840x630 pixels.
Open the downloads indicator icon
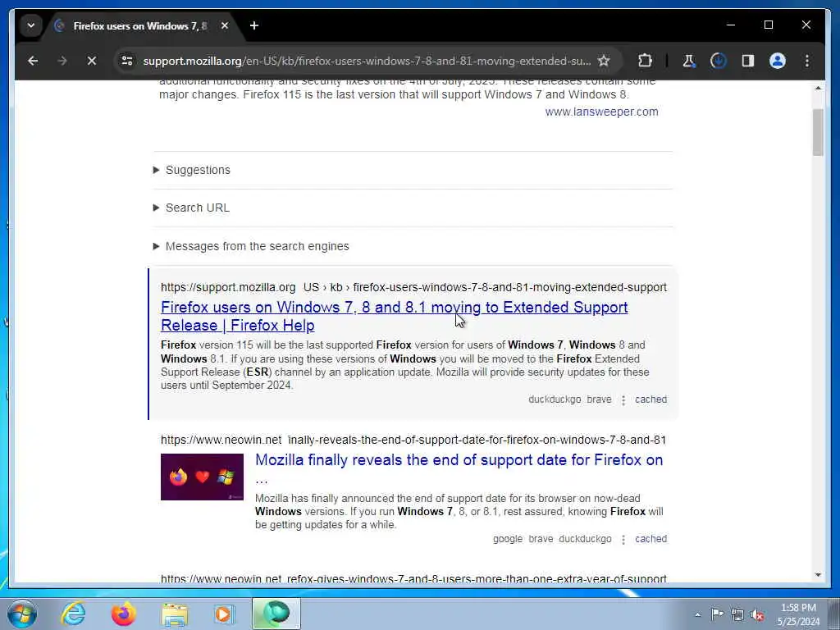718,61
